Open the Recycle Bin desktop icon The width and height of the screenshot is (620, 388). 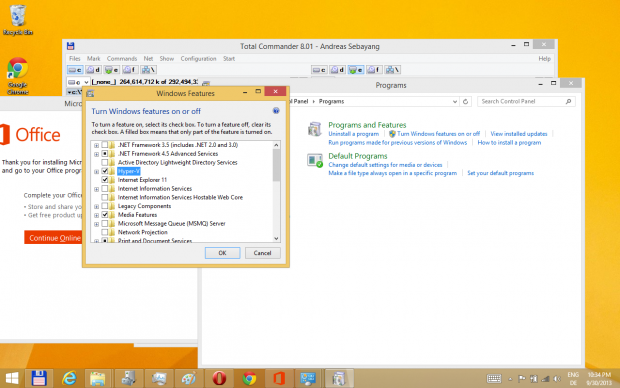click(17, 20)
